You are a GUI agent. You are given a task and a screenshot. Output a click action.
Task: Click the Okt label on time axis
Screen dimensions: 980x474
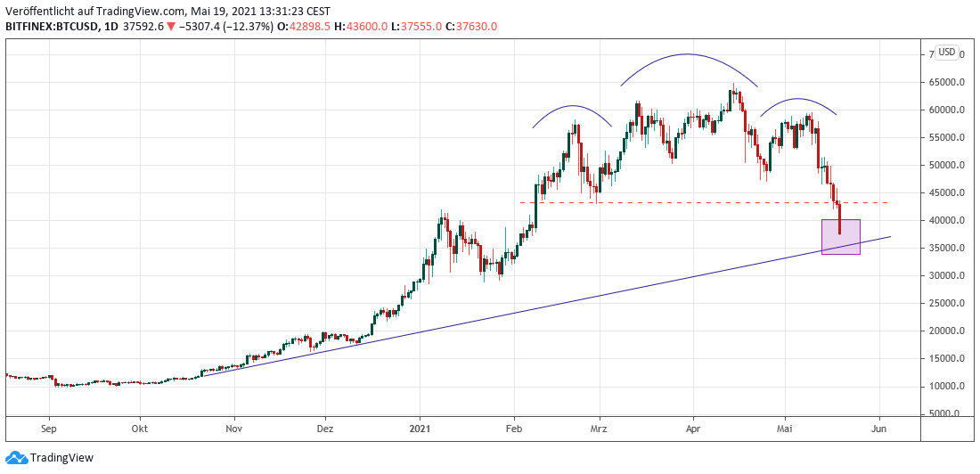(x=140, y=429)
